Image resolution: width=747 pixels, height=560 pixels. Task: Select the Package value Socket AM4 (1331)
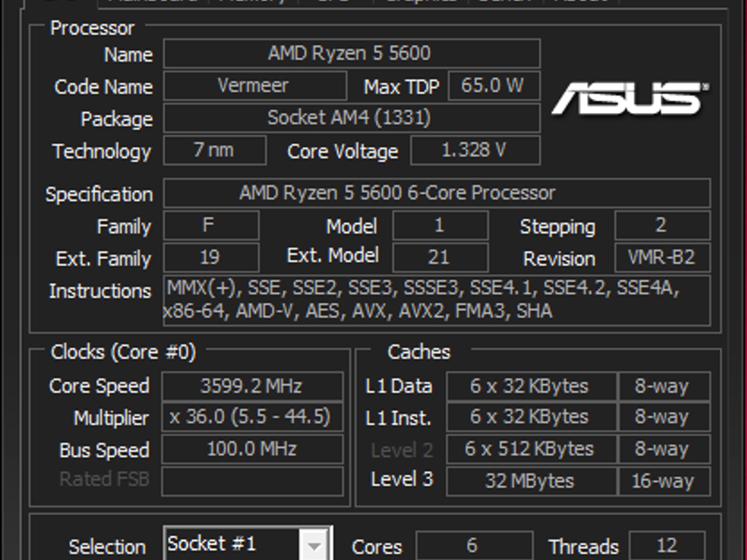352,118
